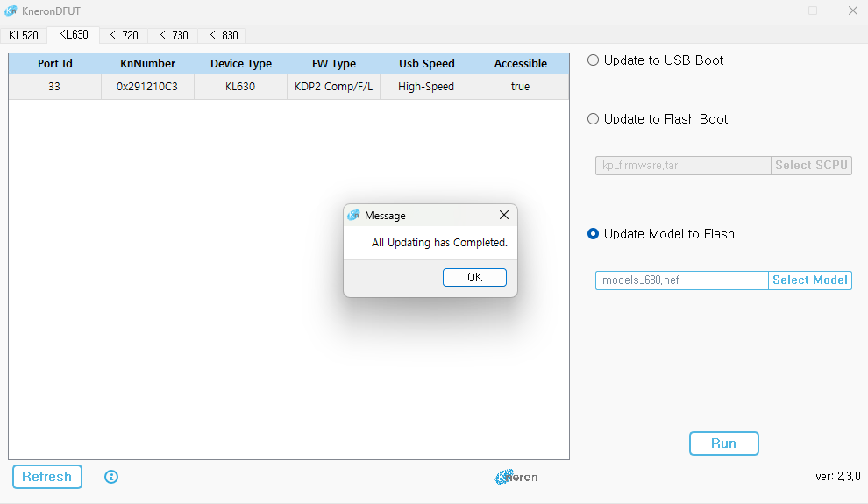Open the KL720 tab
The height and width of the screenshot is (504, 868).
(x=124, y=35)
